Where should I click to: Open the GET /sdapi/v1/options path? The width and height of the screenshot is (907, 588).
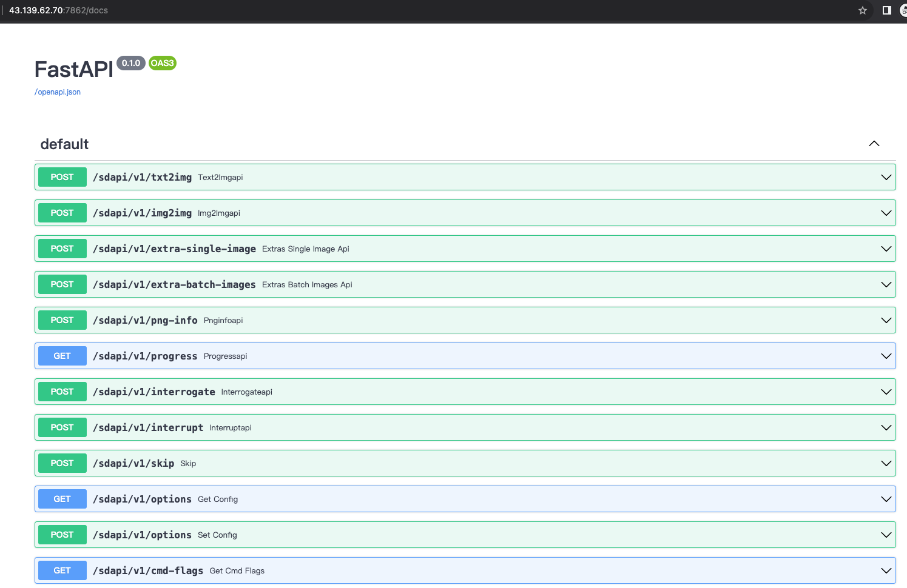(143, 499)
